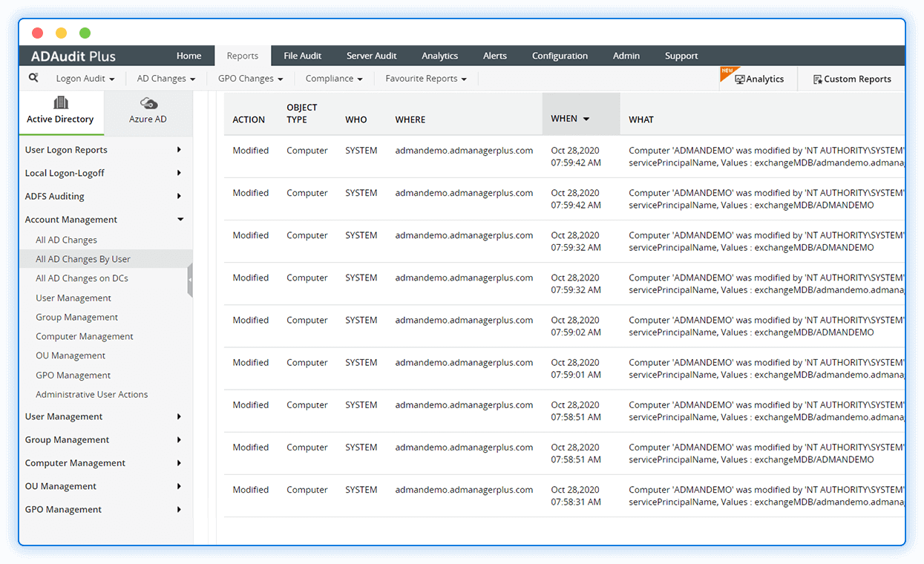This screenshot has width=924, height=564.
Task: Click the WHO column header
Action: pos(356,119)
